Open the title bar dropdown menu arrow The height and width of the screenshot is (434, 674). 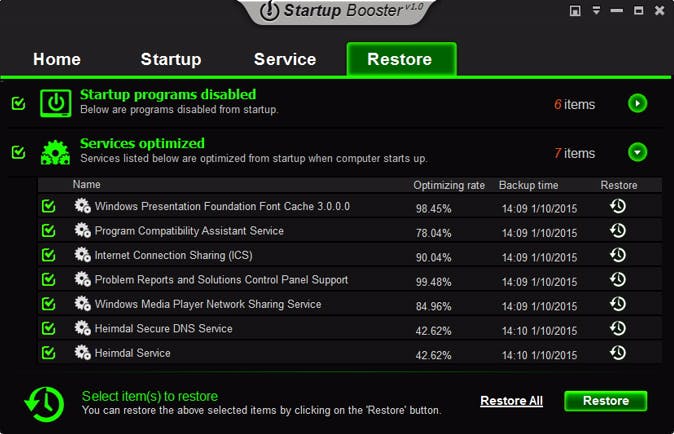click(x=597, y=11)
